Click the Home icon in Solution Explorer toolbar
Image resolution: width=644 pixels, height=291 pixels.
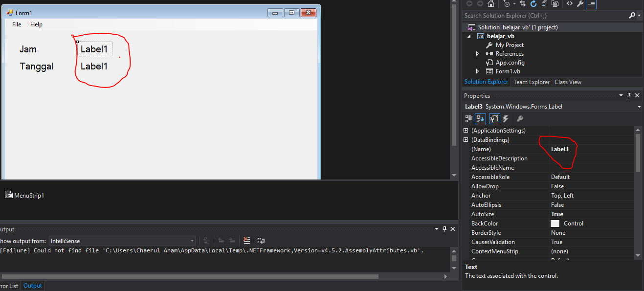[491, 4]
